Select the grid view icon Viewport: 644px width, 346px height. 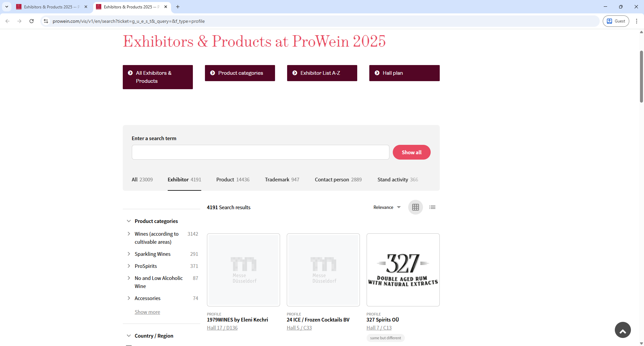pyautogui.click(x=415, y=207)
